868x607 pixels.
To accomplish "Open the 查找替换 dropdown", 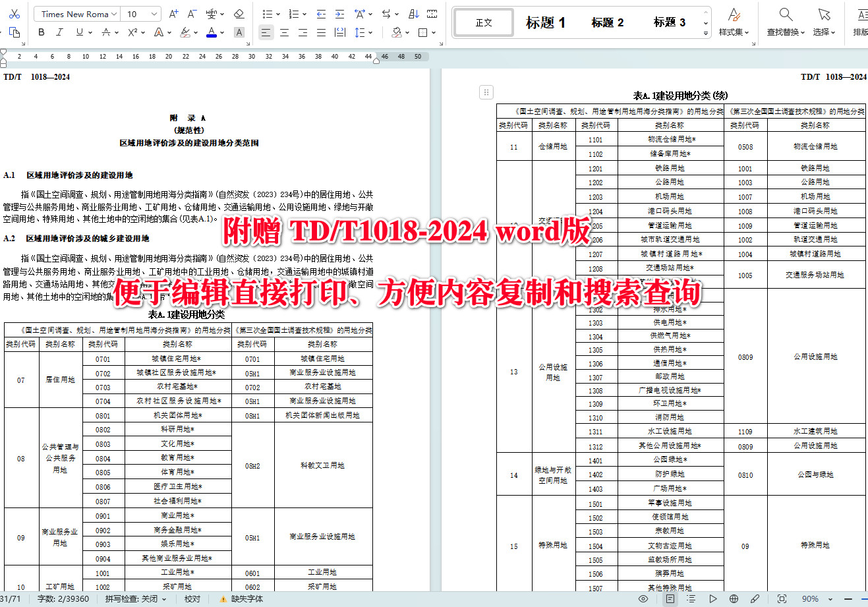I will click(x=786, y=32).
